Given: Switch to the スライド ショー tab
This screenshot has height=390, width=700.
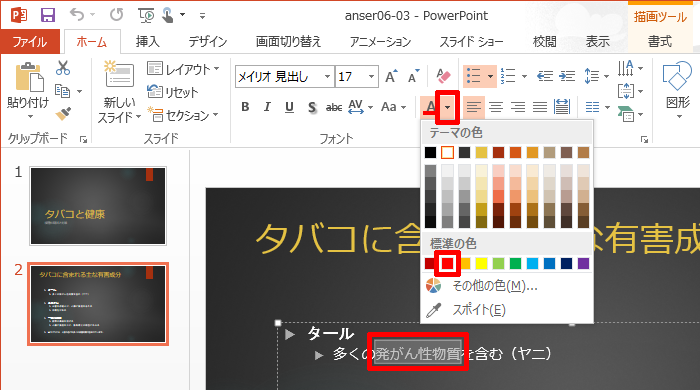Looking at the screenshot, I should (471, 42).
